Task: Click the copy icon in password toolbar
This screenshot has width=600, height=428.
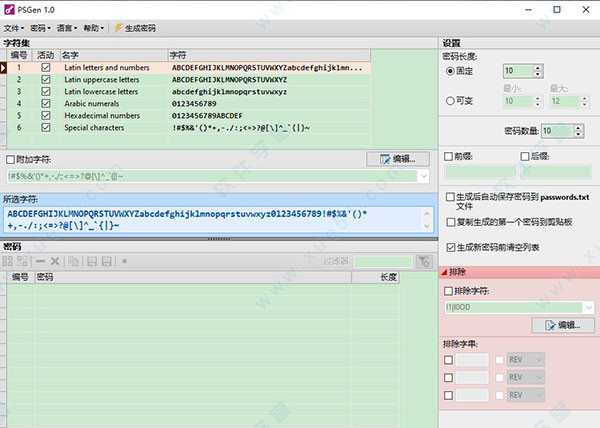Action: tap(73, 262)
